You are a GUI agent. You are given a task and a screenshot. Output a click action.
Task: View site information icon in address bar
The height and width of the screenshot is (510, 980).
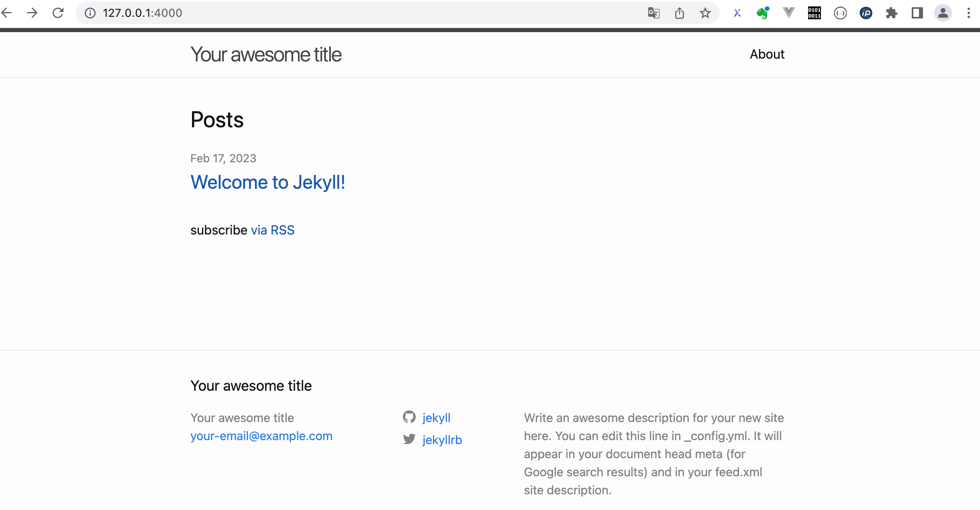[x=90, y=13]
